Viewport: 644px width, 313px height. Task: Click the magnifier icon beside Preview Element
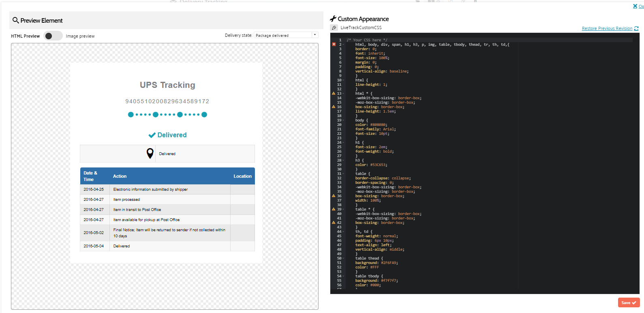click(x=15, y=20)
